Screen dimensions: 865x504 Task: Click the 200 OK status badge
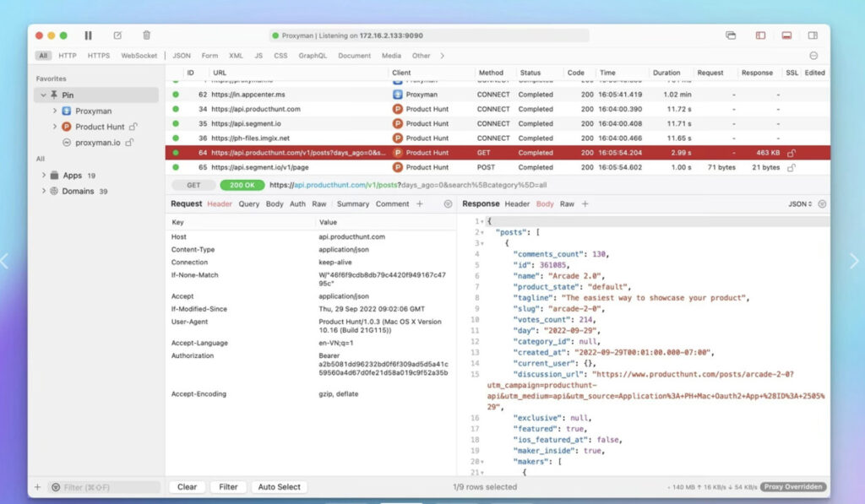tap(242, 185)
